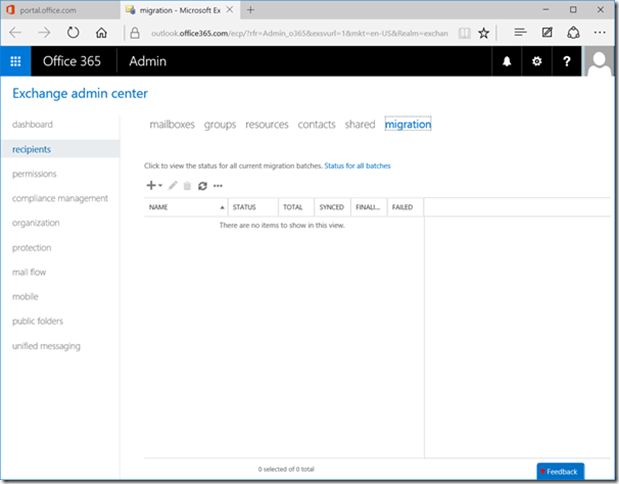The height and width of the screenshot is (484, 619).
Task: Open the Office 365 app launcher grid
Action: [16, 62]
